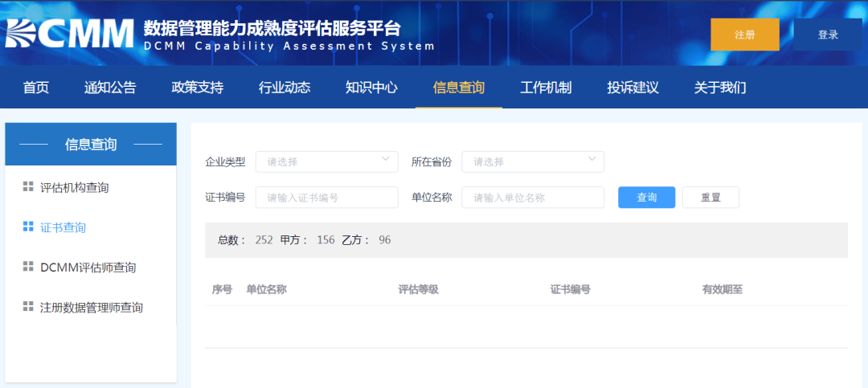Click the DCMM logo in the header

[x=69, y=35]
